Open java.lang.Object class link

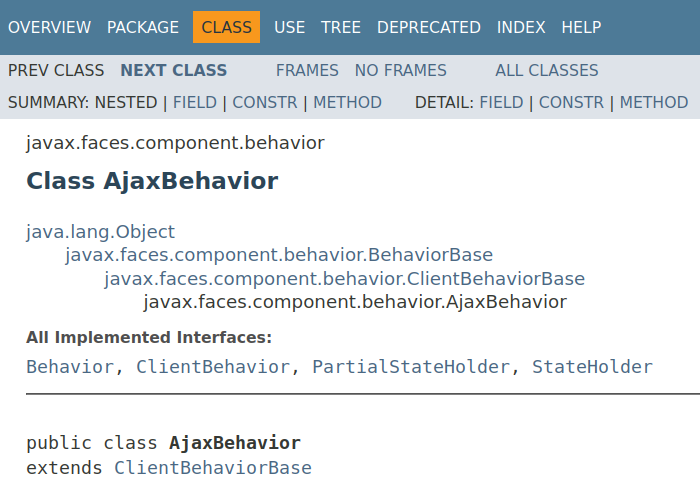coord(100,231)
